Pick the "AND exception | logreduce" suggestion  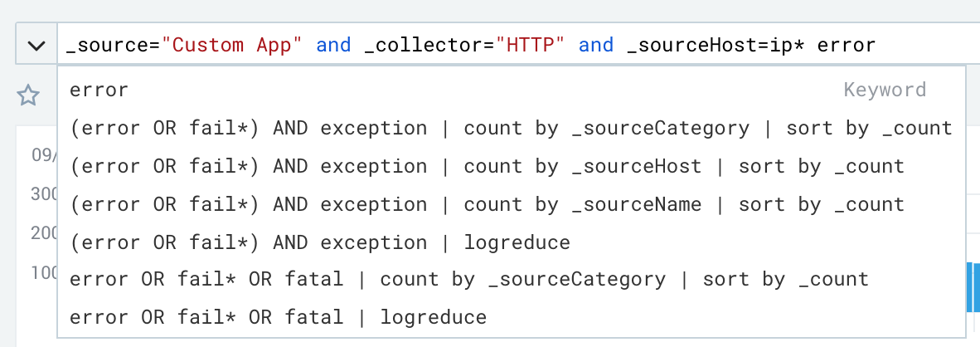(512, 242)
